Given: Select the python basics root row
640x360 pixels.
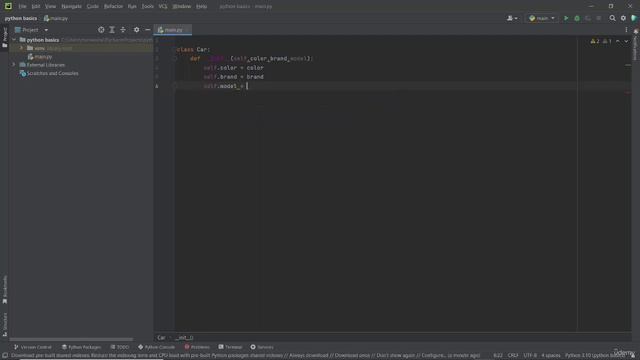Looking at the screenshot, I should point(81,40).
